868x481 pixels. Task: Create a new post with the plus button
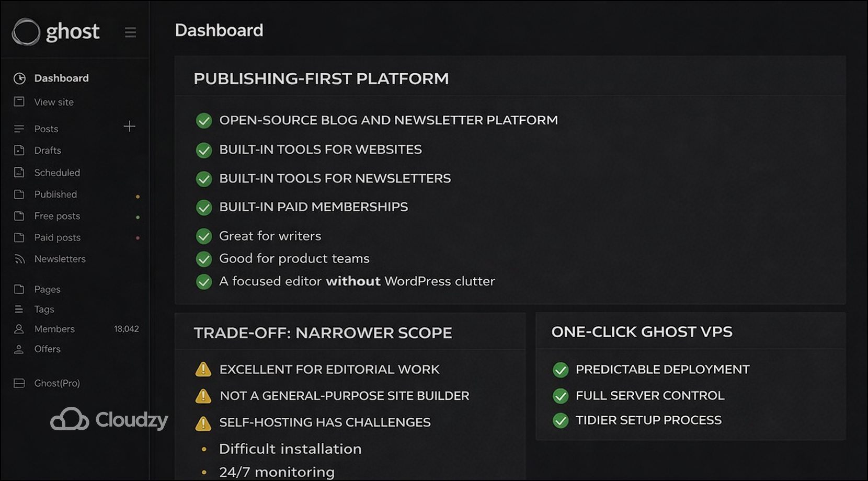click(129, 127)
